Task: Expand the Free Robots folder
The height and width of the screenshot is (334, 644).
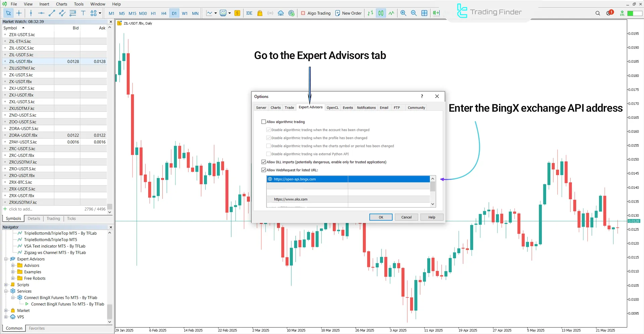Action: pyautogui.click(x=13, y=278)
